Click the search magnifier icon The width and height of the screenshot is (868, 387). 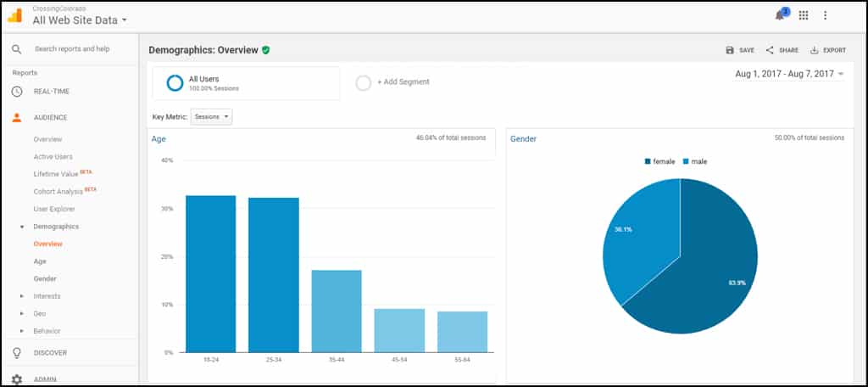pos(16,49)
